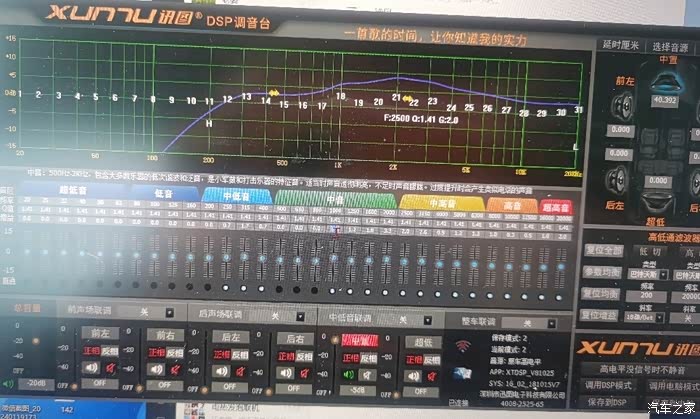700x419 pixels.
Task: Mute the 前右 channel with red icon
Action: pos(176,370)
